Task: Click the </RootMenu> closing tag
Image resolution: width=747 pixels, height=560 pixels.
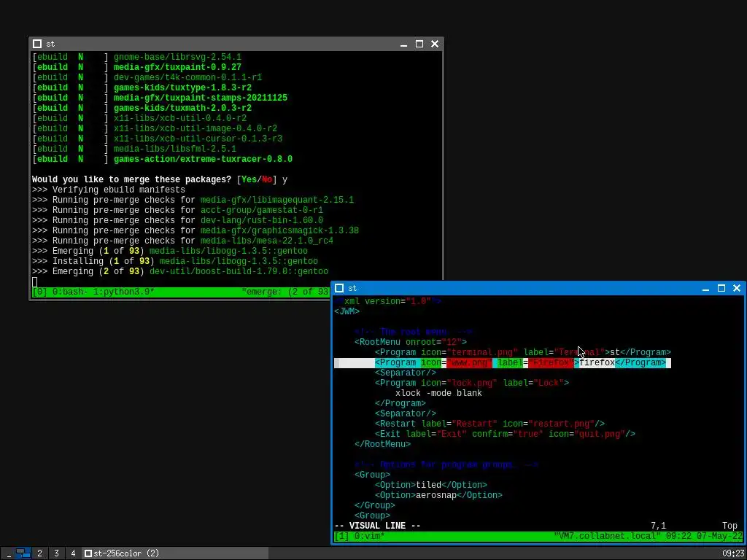Action: point(382,444)
